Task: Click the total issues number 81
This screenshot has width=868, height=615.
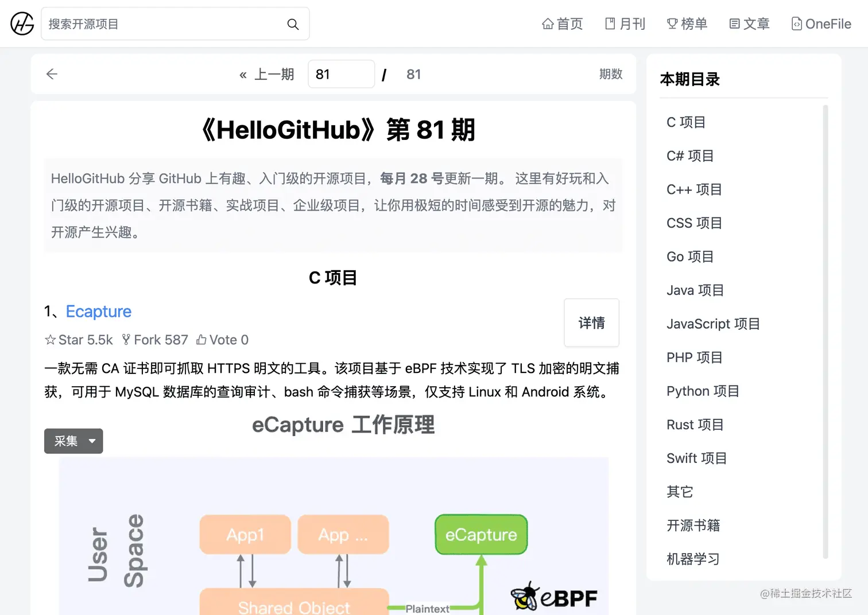Action: 414,75
